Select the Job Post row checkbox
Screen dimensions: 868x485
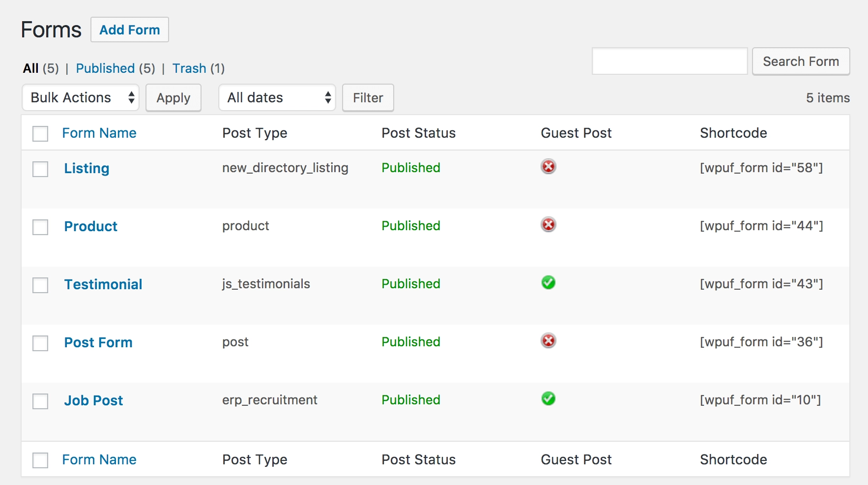click(40, 401)
